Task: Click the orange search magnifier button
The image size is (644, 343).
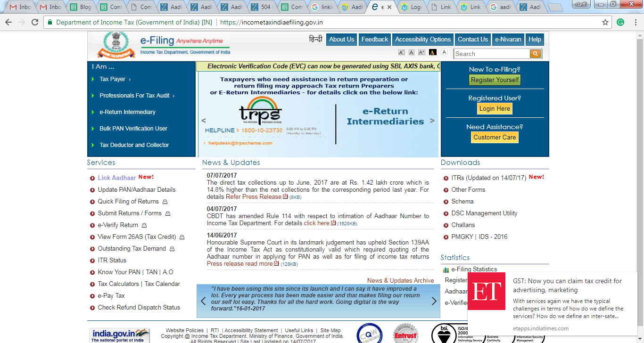Action: [x=535, y=54]
